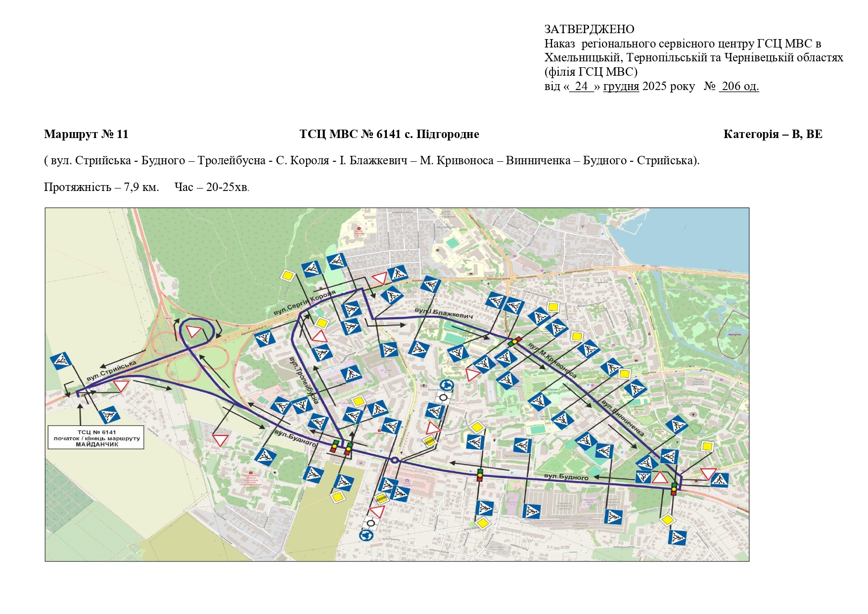Select the lower blue roundabout sign
The width and height of the screenshot is (868, 614).
tap(366, 535)
